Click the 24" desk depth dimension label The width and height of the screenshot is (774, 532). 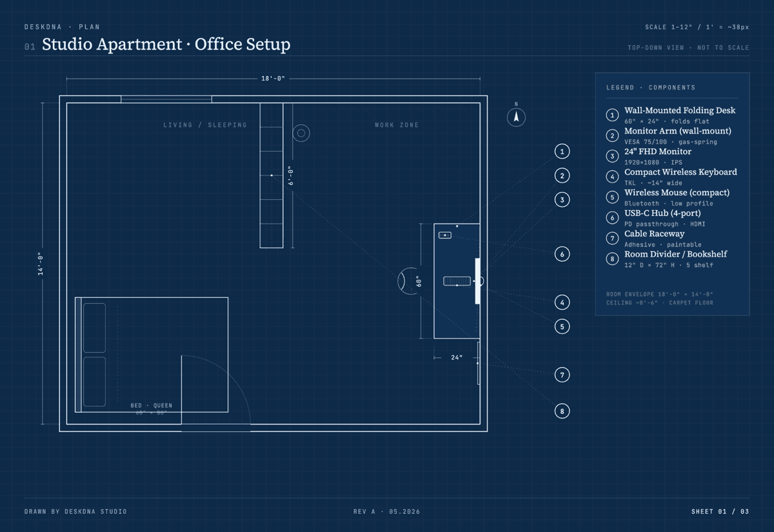point(457,357)
